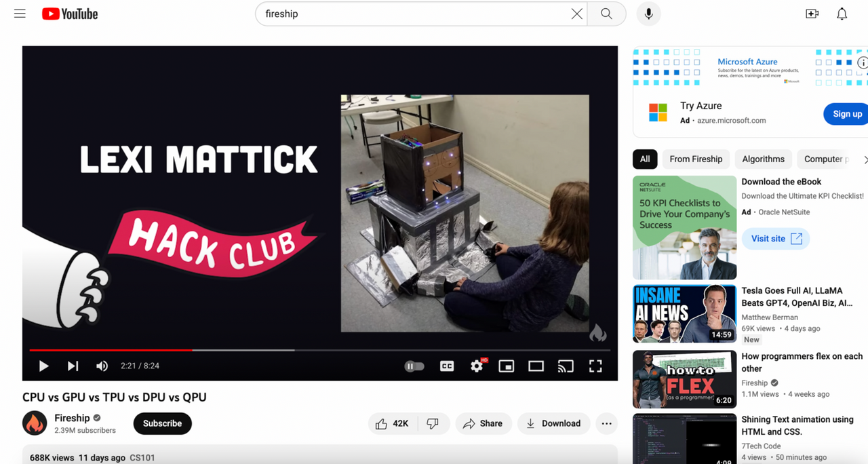Share the video
Screen dimensions: 868x464
[x=483, y=423]
